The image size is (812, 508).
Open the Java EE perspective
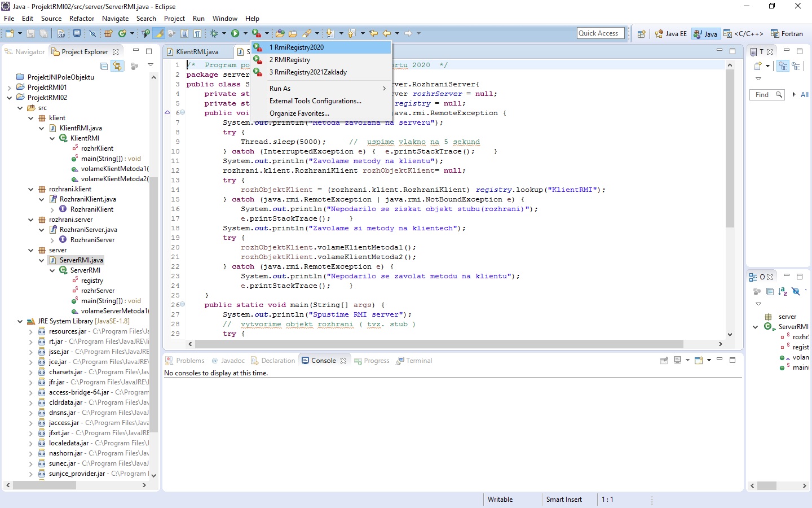click(671, 34)
